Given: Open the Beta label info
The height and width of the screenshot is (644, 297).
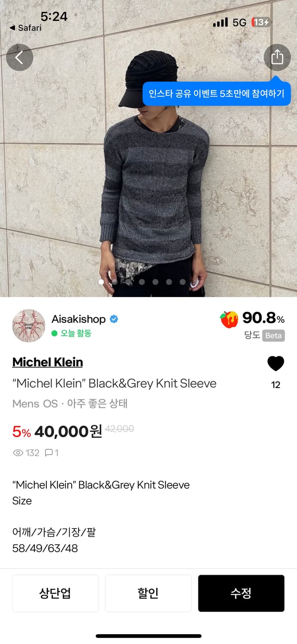Looking at the screenshot, I should (273, 336).
